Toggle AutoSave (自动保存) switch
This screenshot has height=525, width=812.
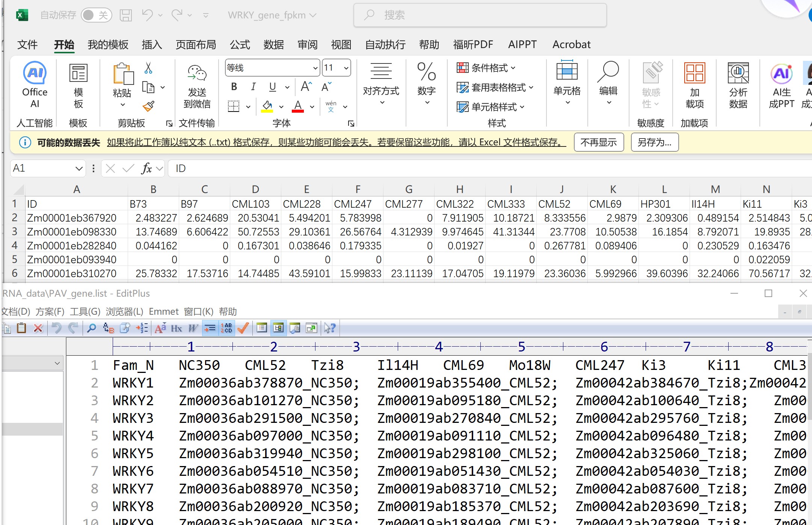pyautogui.click(x=97, y=15)
